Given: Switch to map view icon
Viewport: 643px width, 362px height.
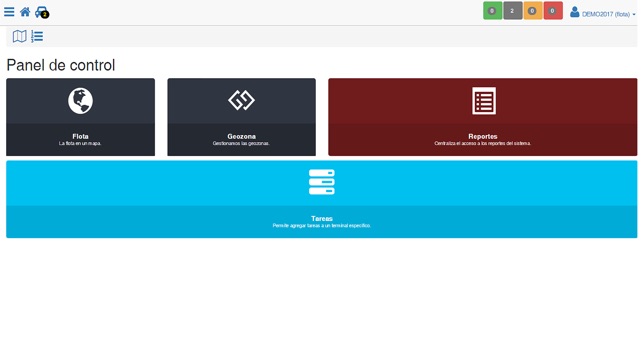Looking at the screenshot, I should click(x=19, y=36).
